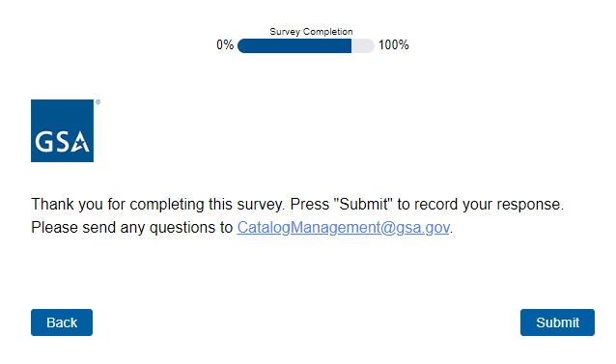The height and width of the screenshot is (364, 616).
Task: Click the unfilled gray end of the progress bar
Action: (363, 46)
